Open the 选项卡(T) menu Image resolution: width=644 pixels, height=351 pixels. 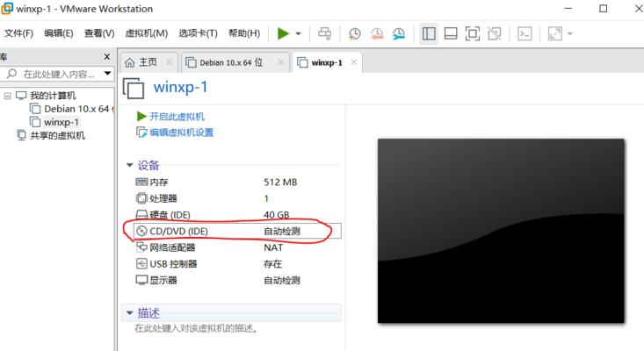[198, 33]
